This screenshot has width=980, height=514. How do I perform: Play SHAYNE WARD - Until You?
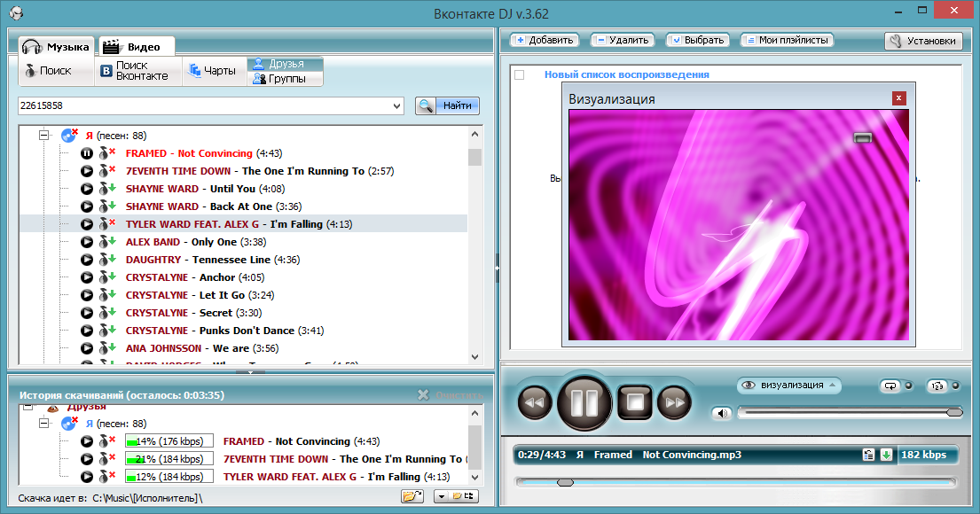click(x=87, y=189)
